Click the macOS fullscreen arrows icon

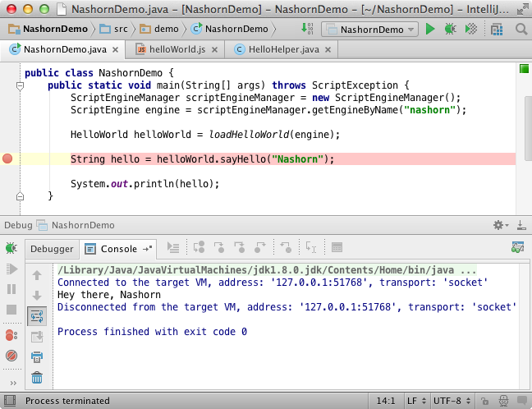point(522,9)
